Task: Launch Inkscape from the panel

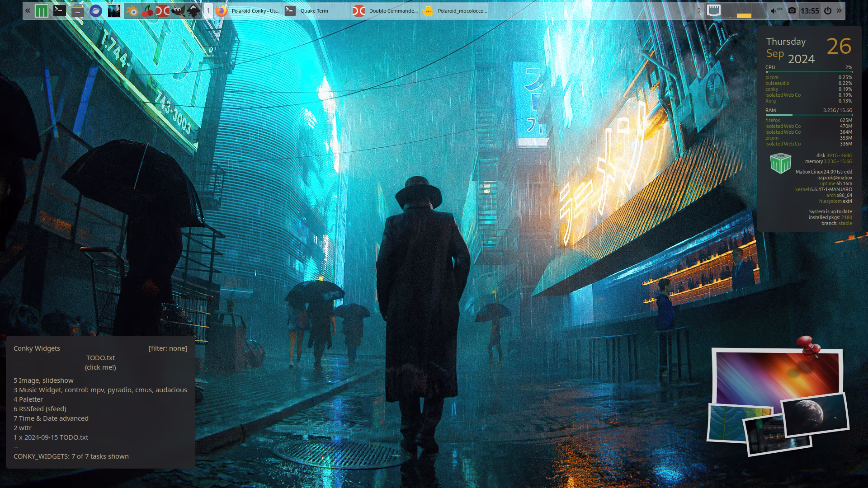Action: coord(193,11)
